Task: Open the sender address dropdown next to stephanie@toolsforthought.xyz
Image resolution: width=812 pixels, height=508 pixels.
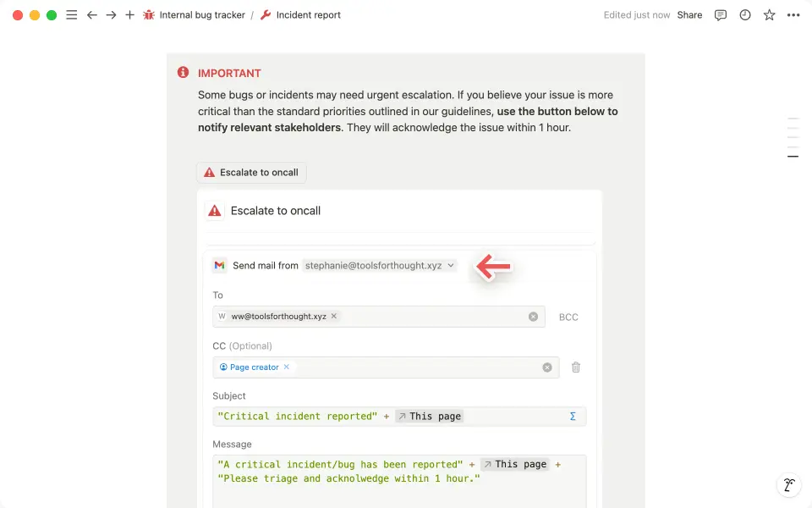Action: (451, 265)
